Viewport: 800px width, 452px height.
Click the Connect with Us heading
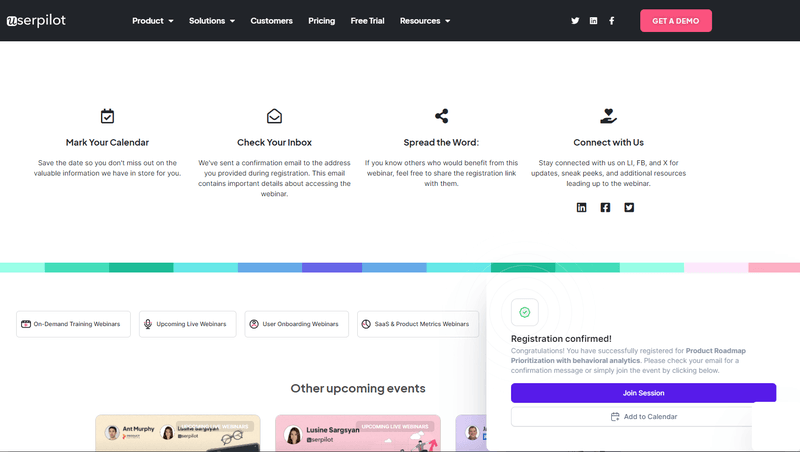pos(608,142)
